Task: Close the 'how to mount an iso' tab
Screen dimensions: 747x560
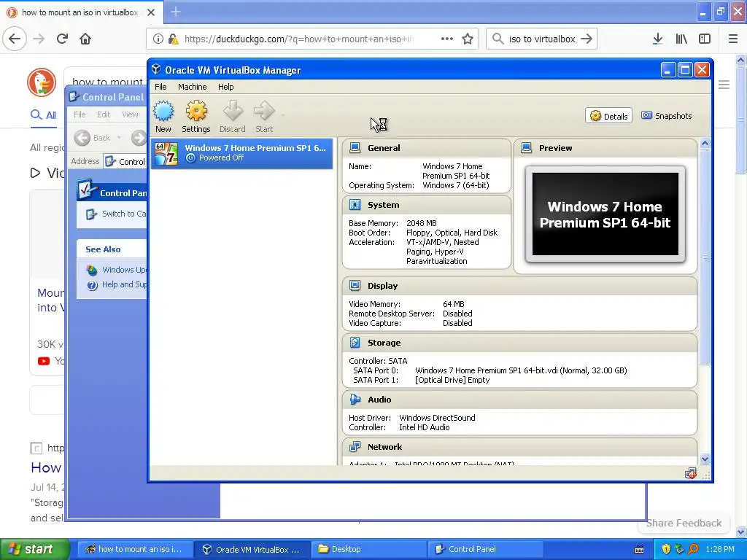Action: point(151,12)
